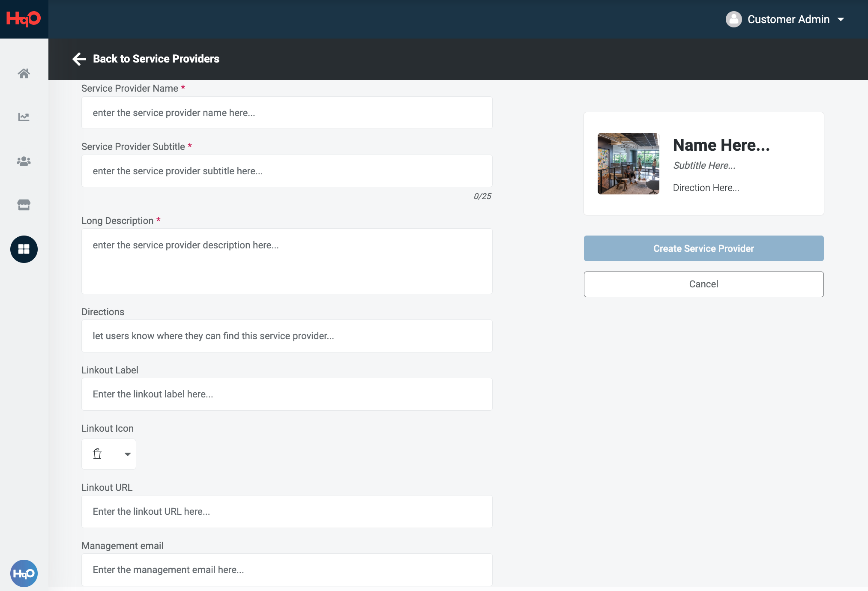Click the Linkout URL input field
The image size is (868, 591).
[x=287, y=512]
